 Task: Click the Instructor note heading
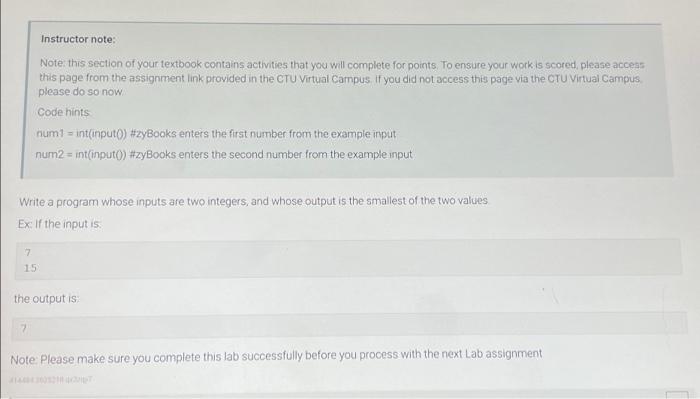[78, 39]
